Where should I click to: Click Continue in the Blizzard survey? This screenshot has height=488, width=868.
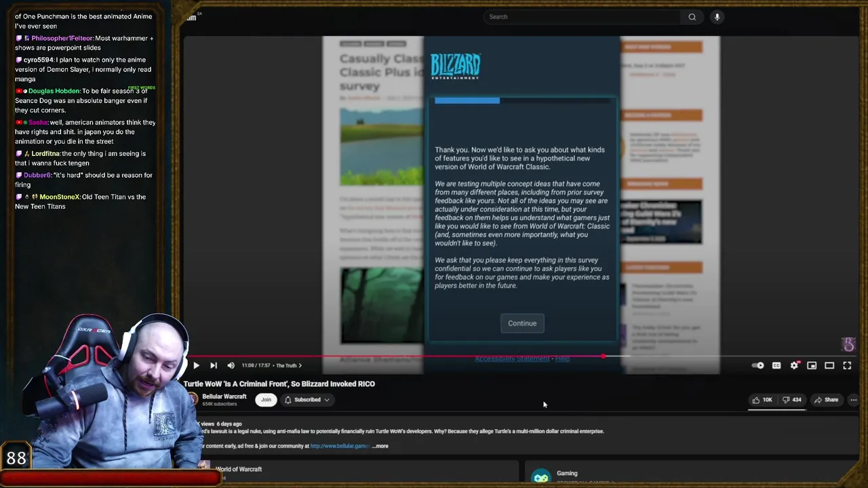522,323
